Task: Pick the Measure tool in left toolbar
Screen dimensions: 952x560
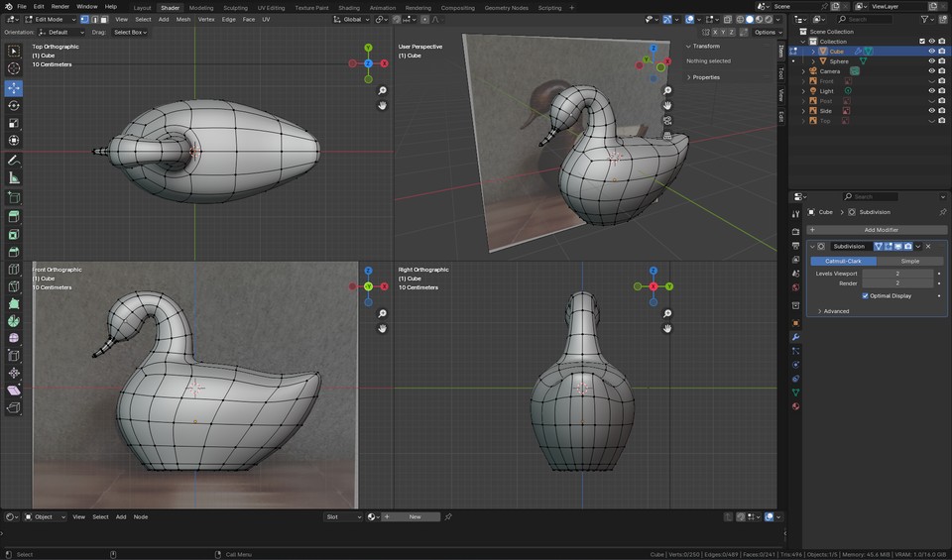Action: pos(14,177)
